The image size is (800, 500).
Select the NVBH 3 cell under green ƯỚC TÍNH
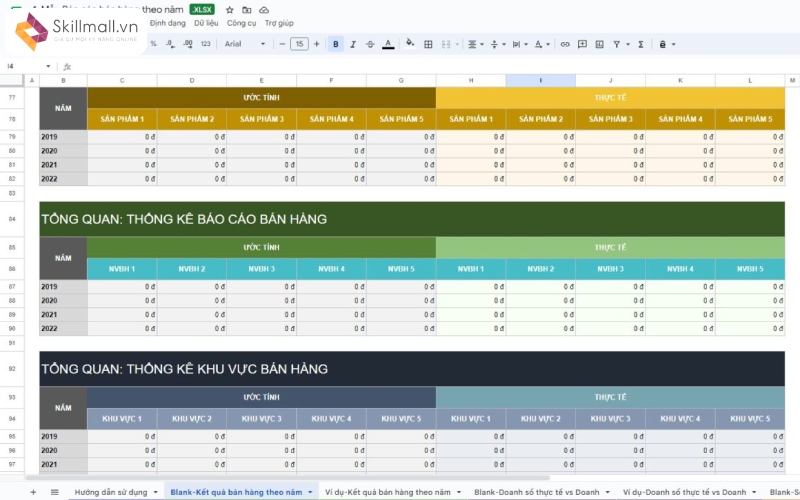(x=261, y=268)
